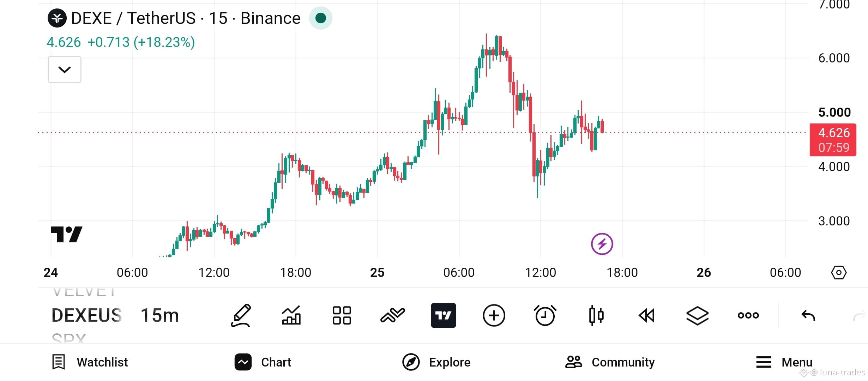
Task: Start bar replay rewind icon
Action: [646, 315]
